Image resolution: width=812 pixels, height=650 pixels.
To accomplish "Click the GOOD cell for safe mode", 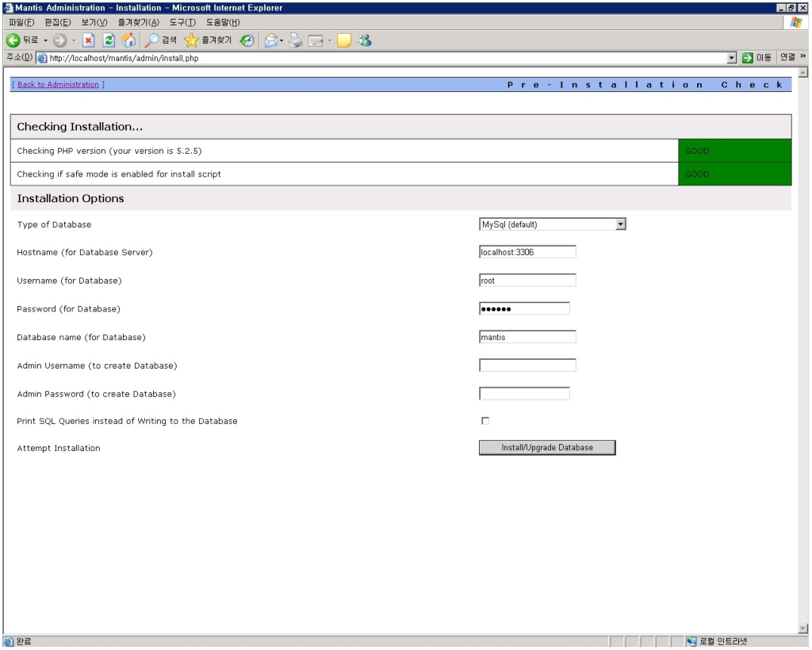I will point(735,174).
